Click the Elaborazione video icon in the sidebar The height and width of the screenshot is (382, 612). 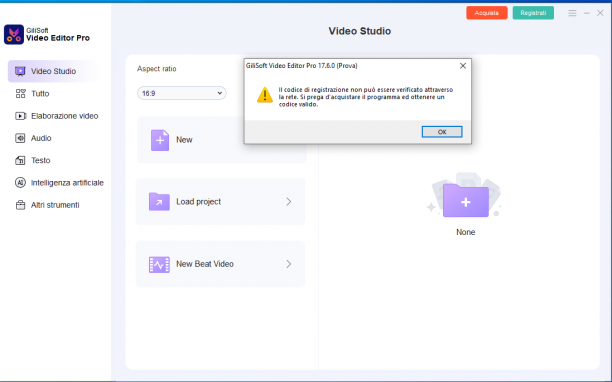click(20, 116)
